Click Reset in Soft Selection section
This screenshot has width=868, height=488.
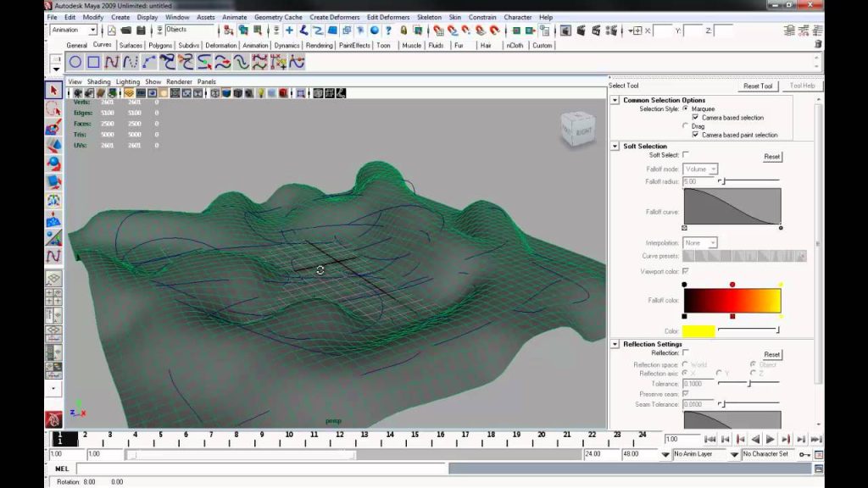point(771,157)
